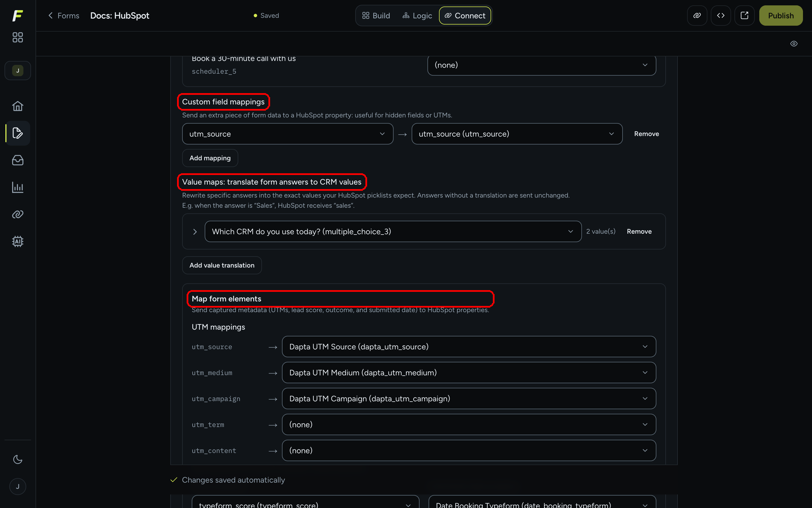The image size is (812, 508).
Task: Open the J user avatar at bottom
Action: pos(17,487)
